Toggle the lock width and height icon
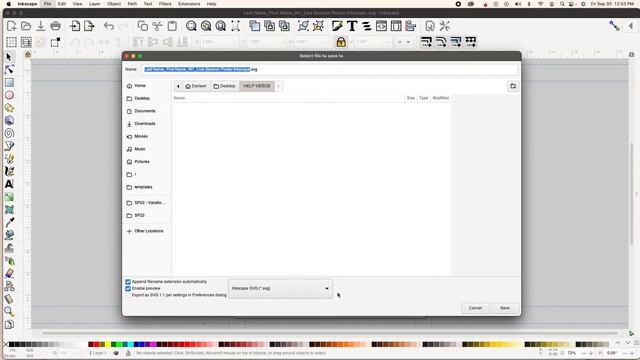This screenshot has width=640, height=360. pos(341,42)
